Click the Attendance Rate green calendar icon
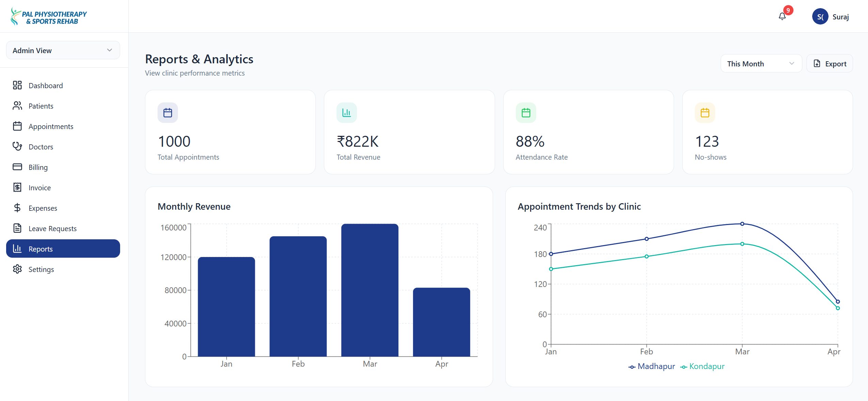The width and height of the screenshot is (868, 401). (x=526, y=113)
